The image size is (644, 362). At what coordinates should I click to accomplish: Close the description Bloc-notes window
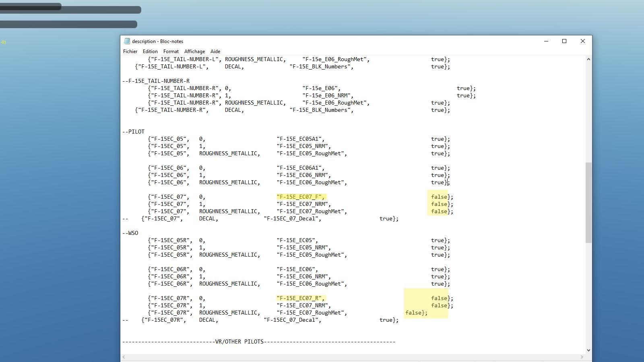pos(582,41)
